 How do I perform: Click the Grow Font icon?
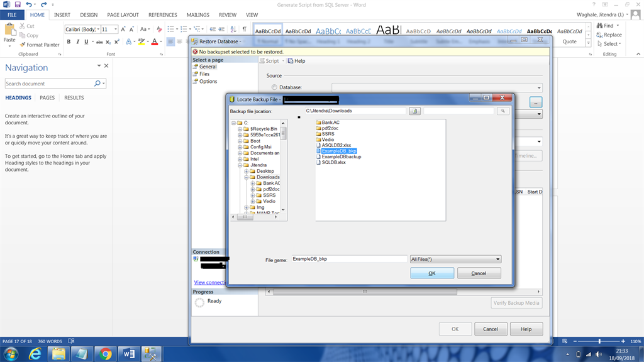123,29
